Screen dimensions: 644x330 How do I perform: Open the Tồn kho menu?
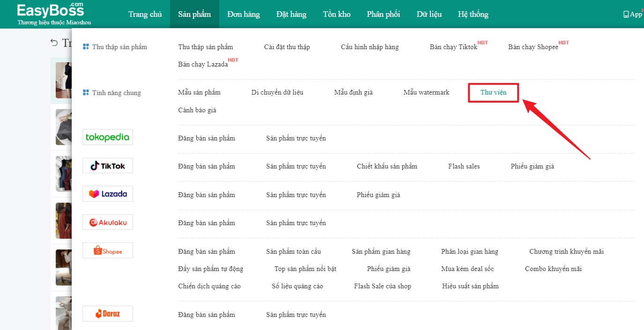pos(337,14)
